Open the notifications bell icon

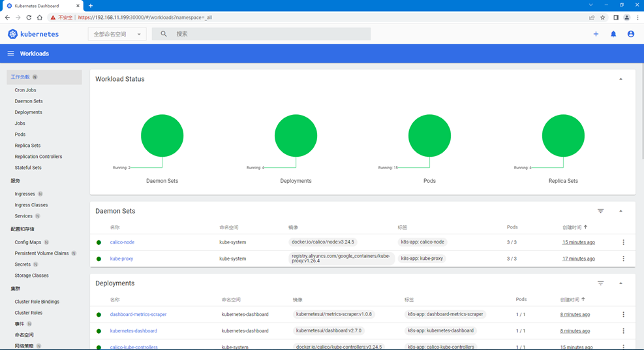pyautogui.click(x=613, y=34)
